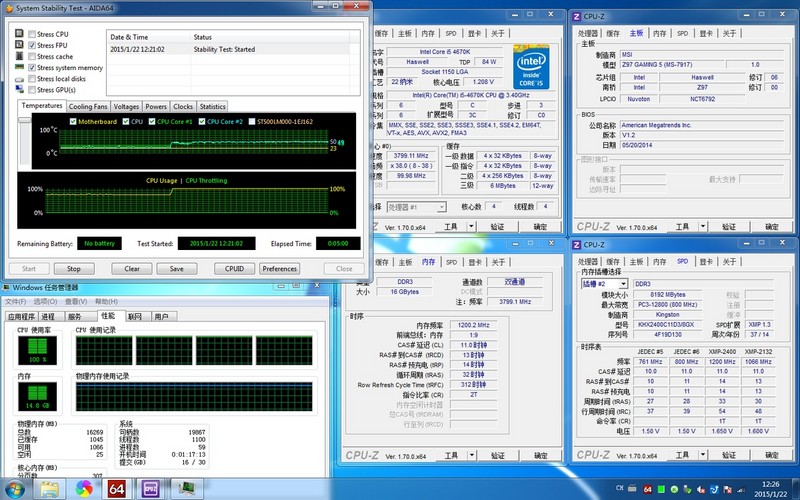The width and height of the screenshot is (800, 500).
Task: Select the 进程 tab in Task Manager
Action: click(x=49, y=317)
